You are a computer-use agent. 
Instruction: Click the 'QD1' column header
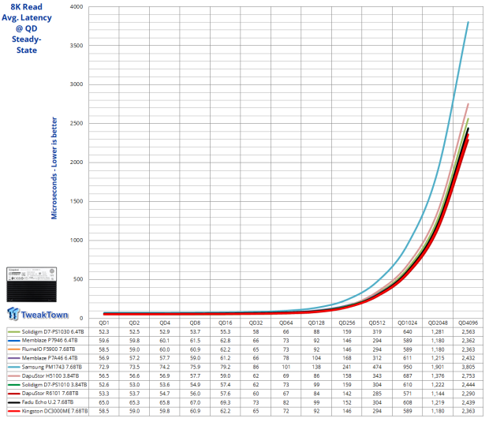tap(104, 323)
